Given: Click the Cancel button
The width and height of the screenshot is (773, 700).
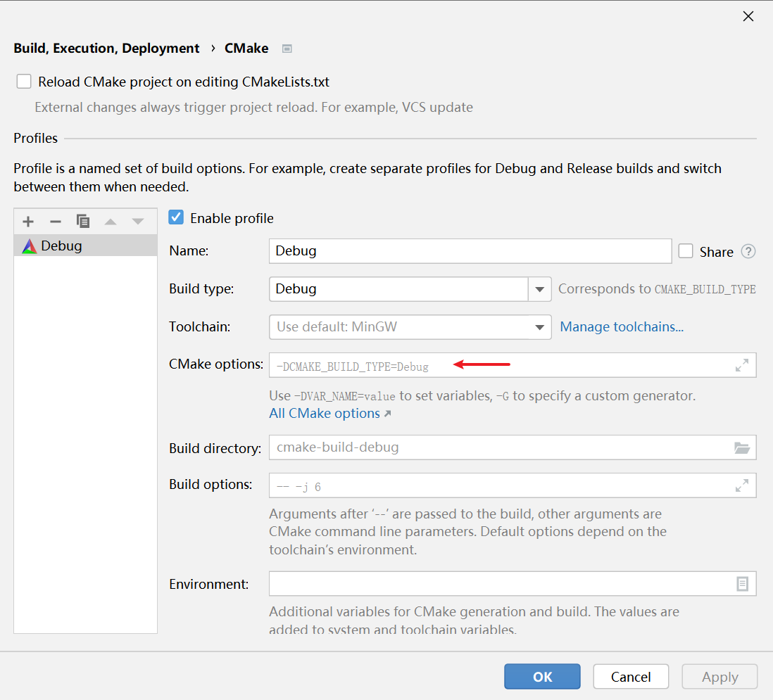Looking at the screenshot, I should pos(631,677).
